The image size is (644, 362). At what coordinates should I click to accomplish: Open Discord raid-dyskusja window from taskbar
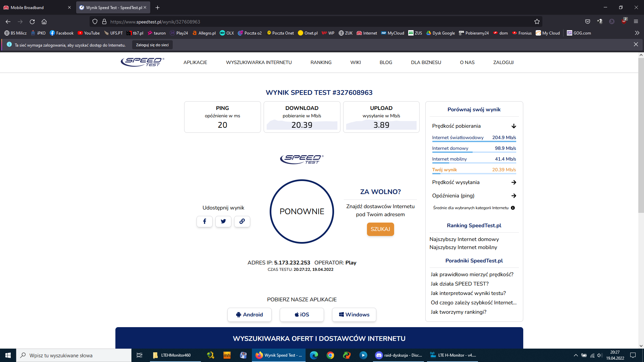point(399,355)
